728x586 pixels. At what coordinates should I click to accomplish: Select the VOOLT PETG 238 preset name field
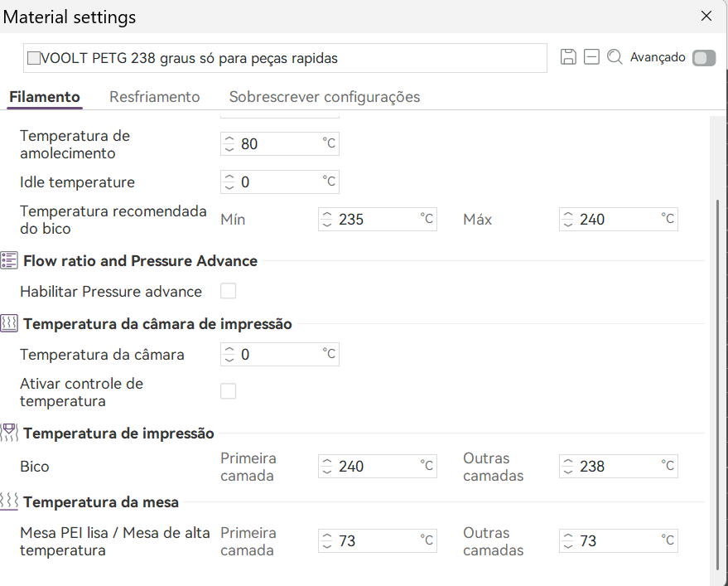[285, 58]
